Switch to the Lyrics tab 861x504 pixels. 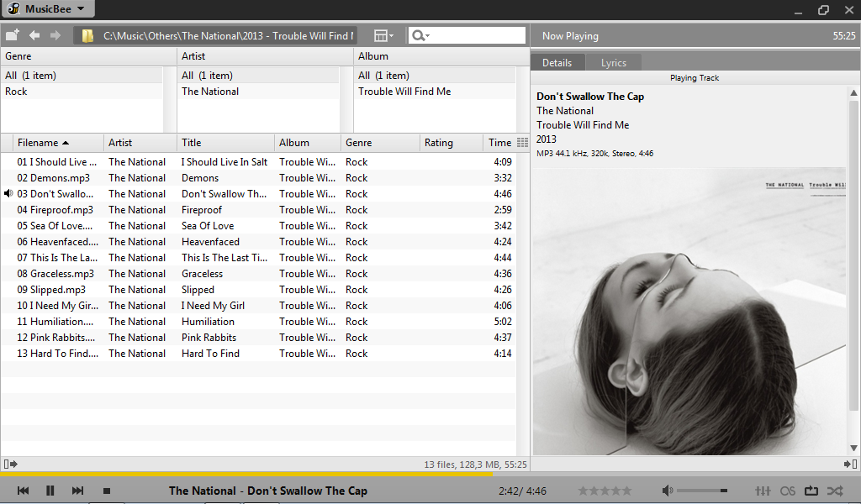coord(613,62)
